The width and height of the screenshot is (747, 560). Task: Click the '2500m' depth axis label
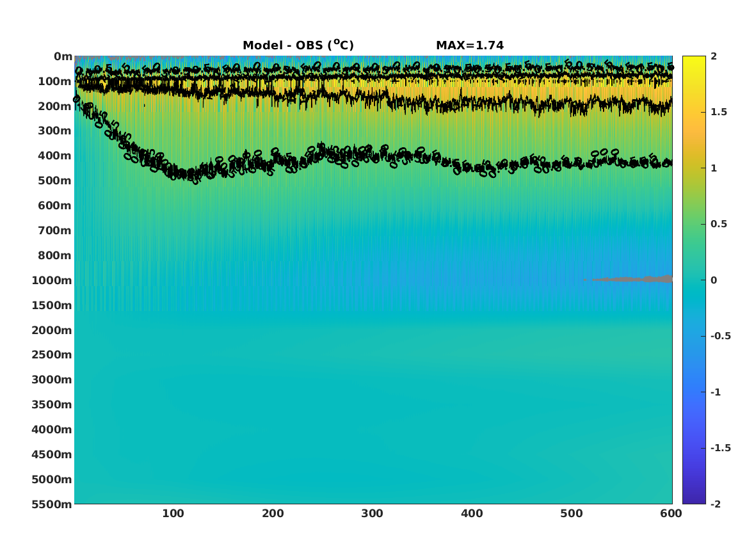click(x=52, y=355)
